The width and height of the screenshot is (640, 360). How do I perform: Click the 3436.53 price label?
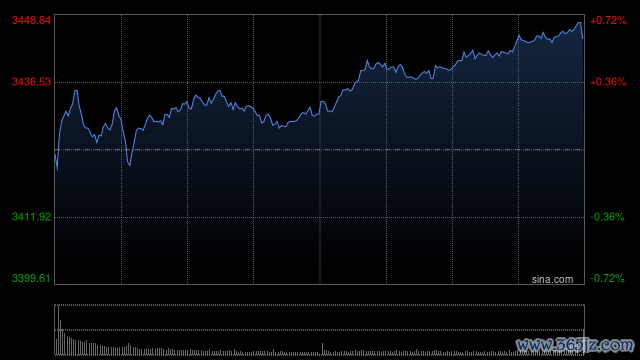tap(31, 82)
